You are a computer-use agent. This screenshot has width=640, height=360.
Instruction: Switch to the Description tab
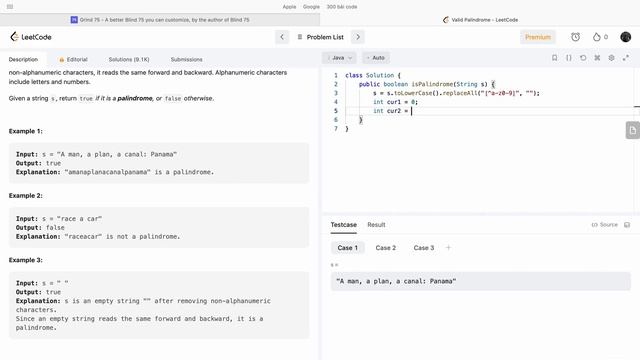(x=23, y=60)
